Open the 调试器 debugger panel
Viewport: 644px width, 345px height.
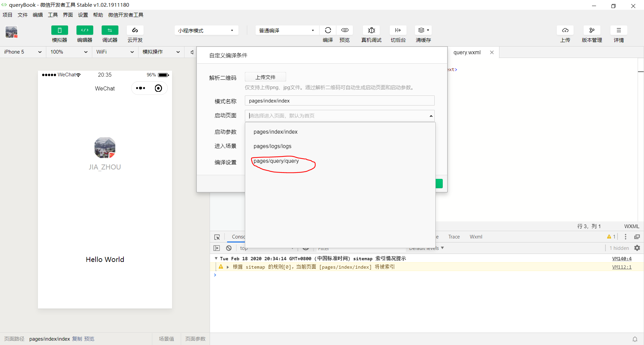[x=110, y=33]
